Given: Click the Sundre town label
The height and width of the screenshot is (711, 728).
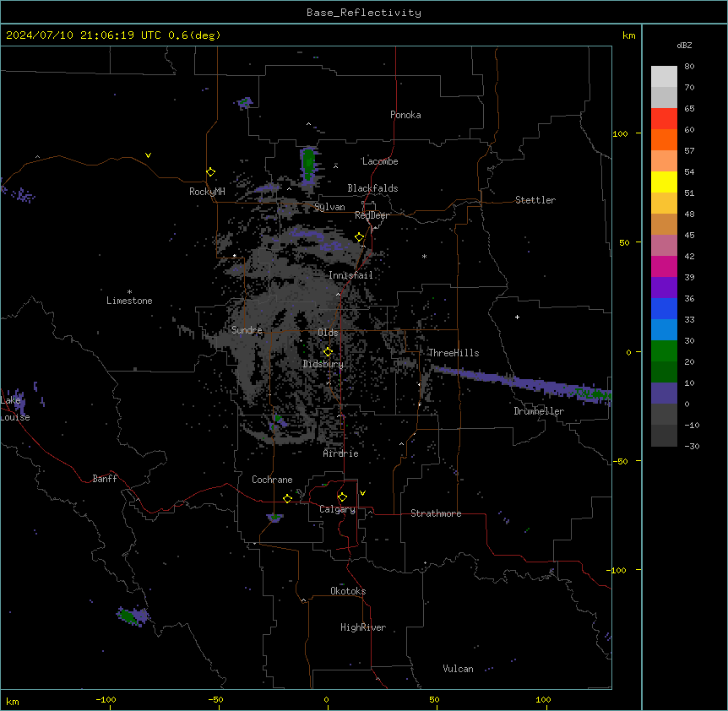Looking at the screenshot, I should [247, 330].
